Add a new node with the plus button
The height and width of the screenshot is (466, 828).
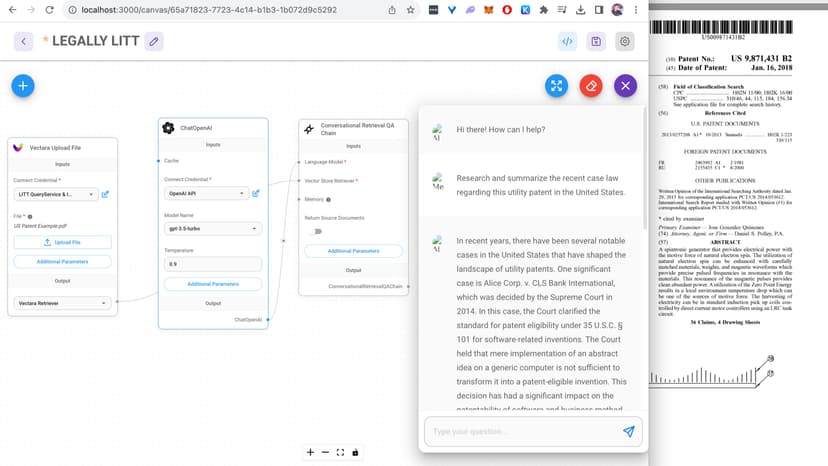tap(23, 86)
